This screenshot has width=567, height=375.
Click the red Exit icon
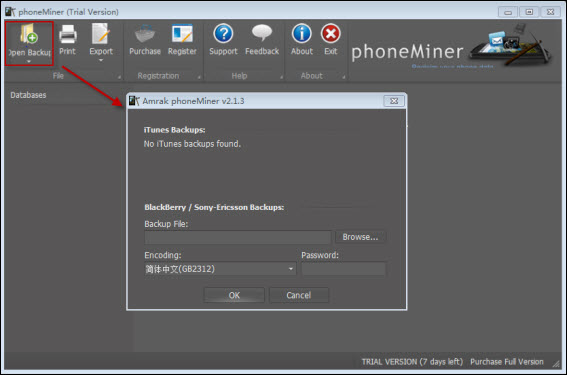(331, 34)
